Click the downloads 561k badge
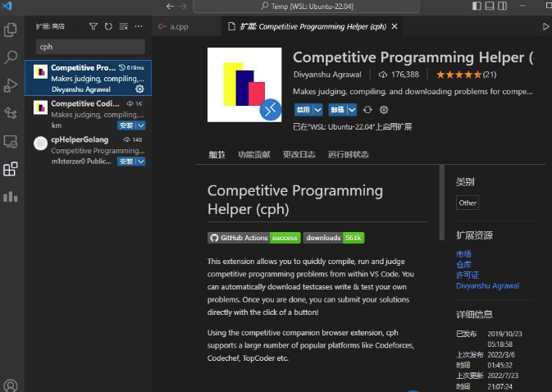The height and width of the screenshot is (392, 552). pos(333,238)
